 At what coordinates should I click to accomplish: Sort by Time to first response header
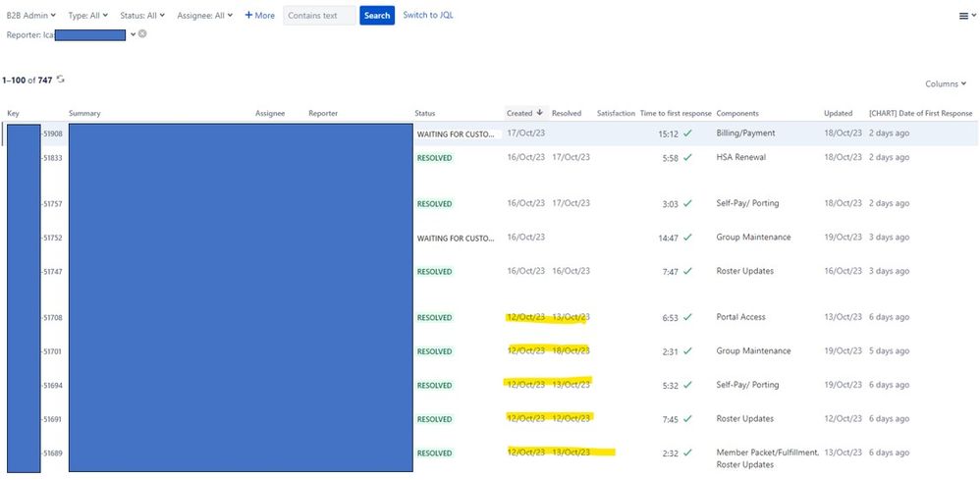click(676, 113)
